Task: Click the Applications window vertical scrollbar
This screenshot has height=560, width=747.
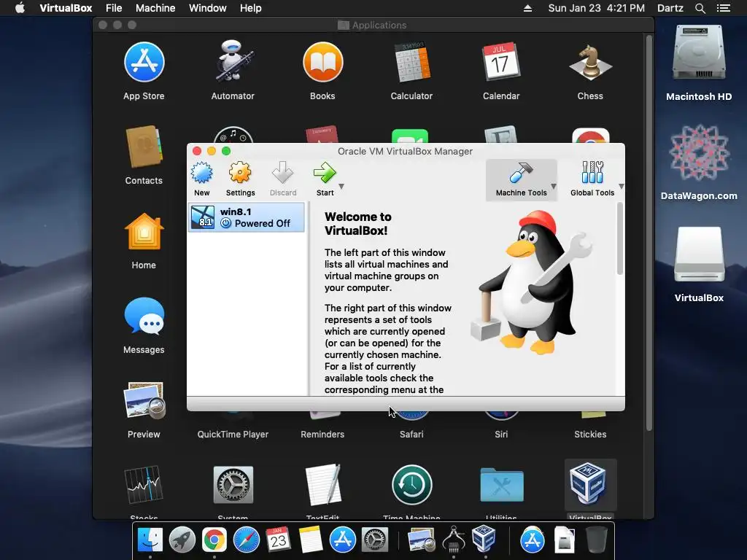Action: pos(649,233)
